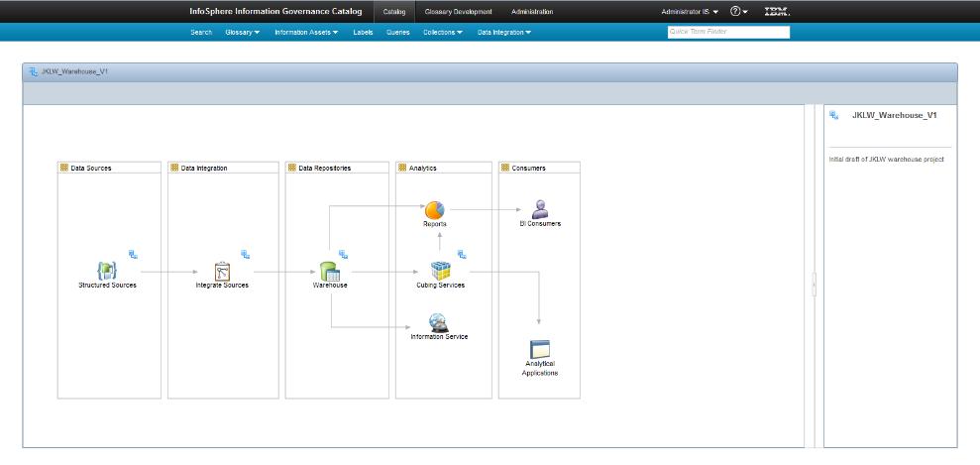The width and height of the screenshot is (980, 465).
Task: Open blueprint link icon above Integrate Sources
Action: tap(246, 255)
